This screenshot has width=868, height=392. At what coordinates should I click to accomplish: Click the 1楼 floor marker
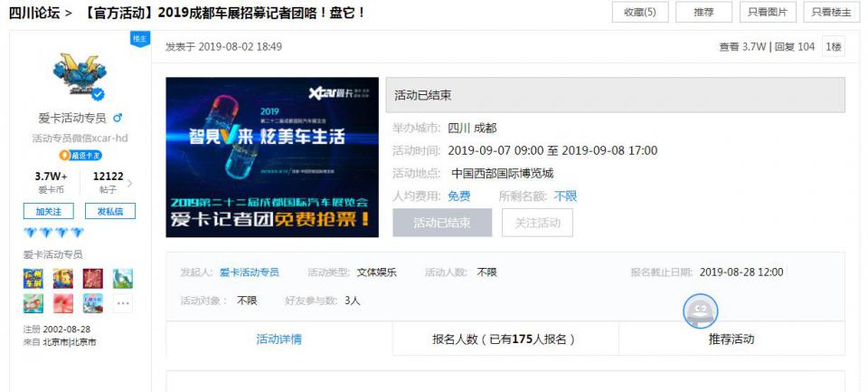(x=834, y=46)
